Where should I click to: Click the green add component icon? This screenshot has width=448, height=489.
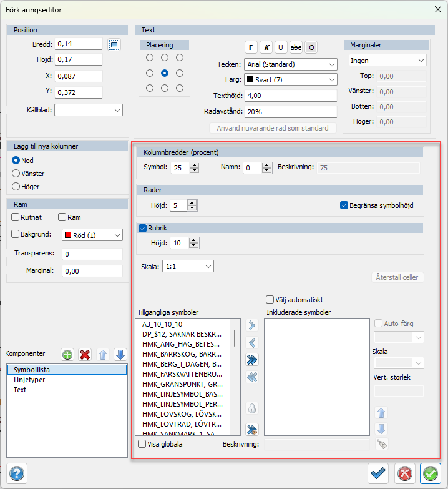[67, 355]
